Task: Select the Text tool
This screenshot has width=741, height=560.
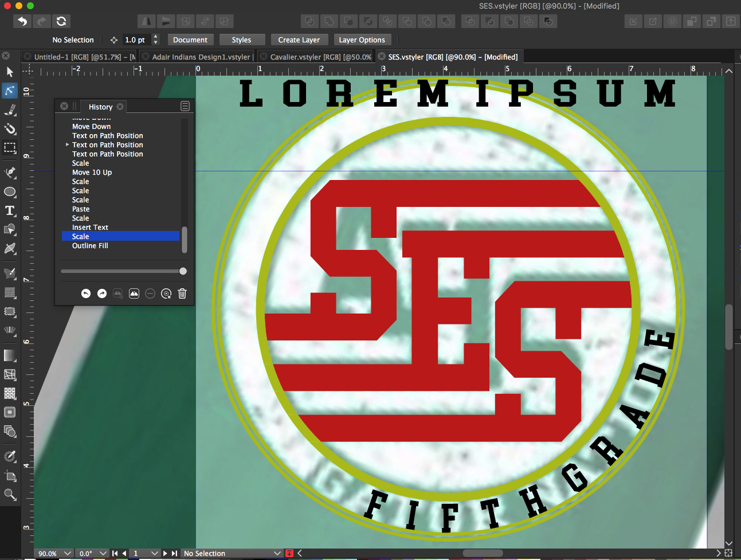Action: coord(10,210)
